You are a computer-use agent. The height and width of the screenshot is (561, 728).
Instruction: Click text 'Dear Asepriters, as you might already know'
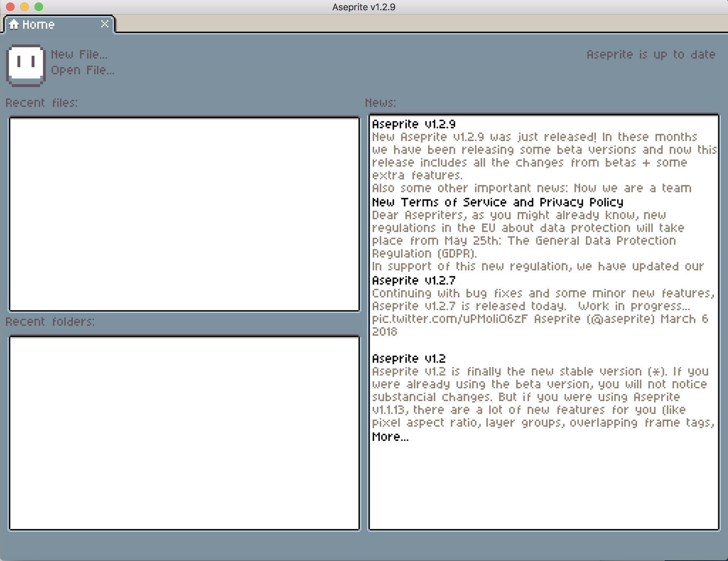click(x=506, y=216)
